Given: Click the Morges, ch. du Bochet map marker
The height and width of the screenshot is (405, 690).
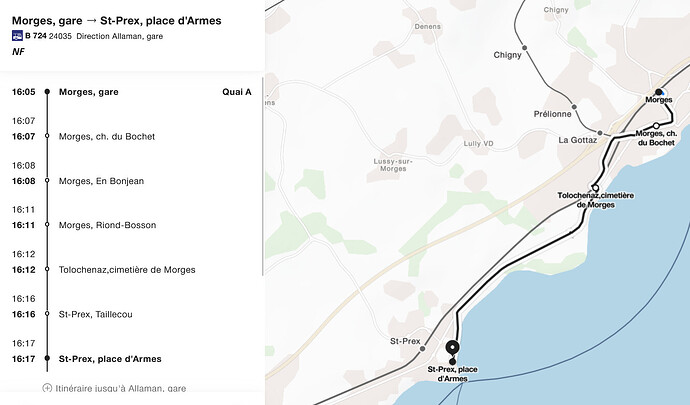Looking at the screenshot, I should (656, 126).
